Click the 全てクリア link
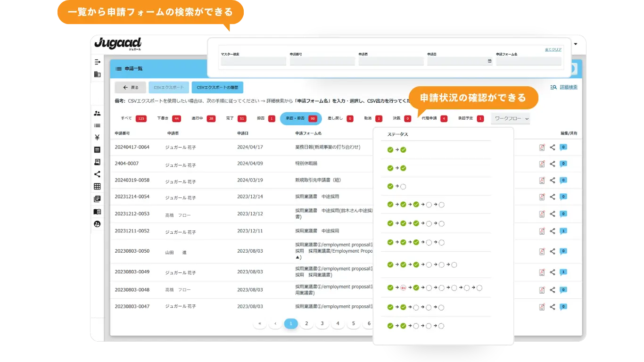Viewport: 644px width, 362px height. (x=553, y=49)
